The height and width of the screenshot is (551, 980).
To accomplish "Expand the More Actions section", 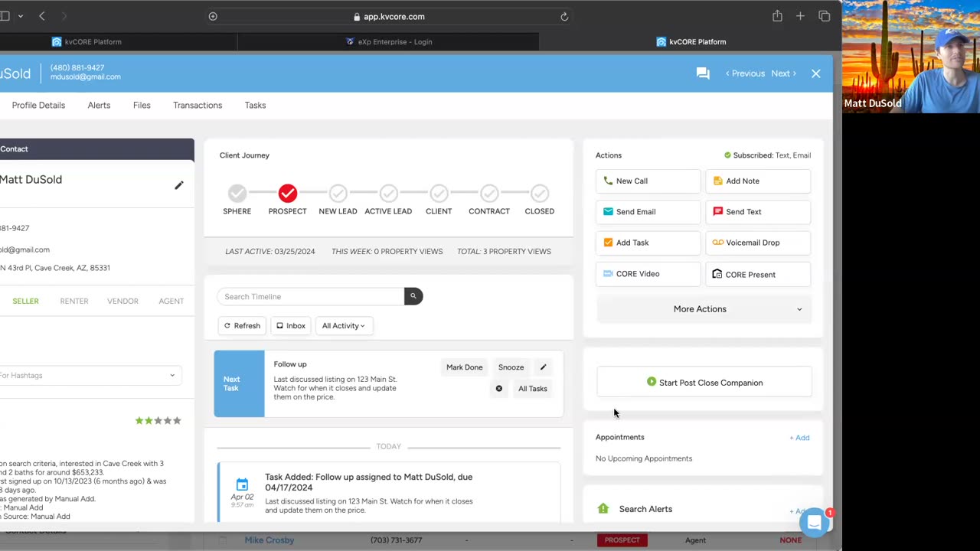I will (704, 309).
